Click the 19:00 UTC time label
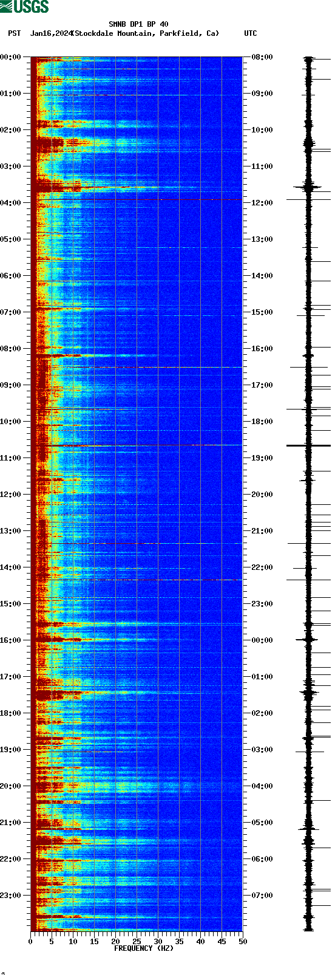Screen dimensions: 335x980 [x=262, y=458]
